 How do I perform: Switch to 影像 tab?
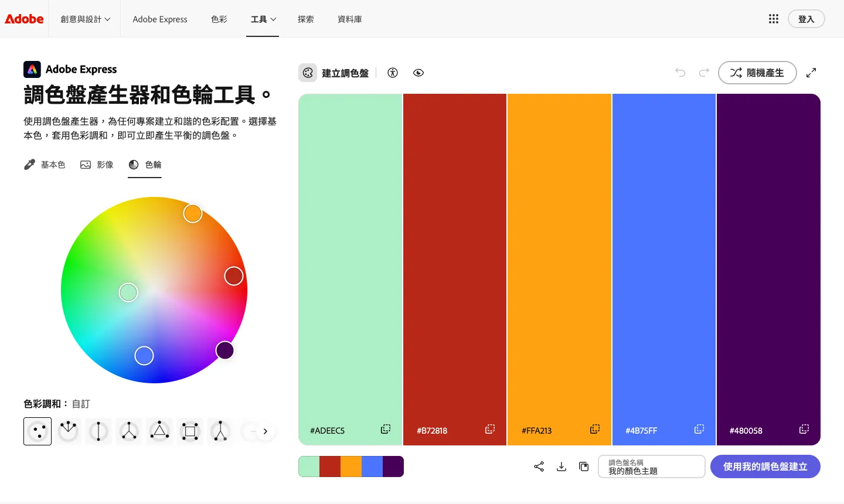pyautogui.click(x=97, y=165)
